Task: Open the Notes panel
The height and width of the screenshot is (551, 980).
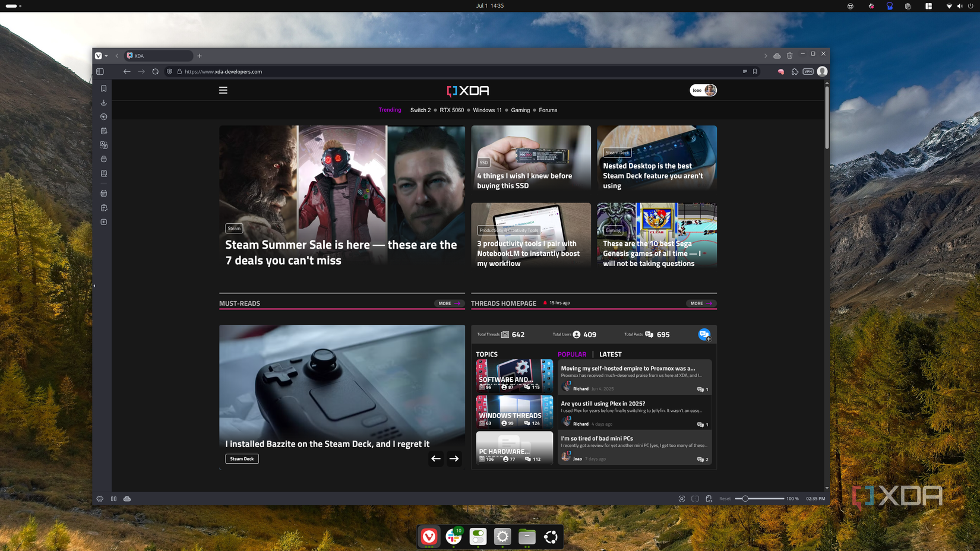Action: point(103,131)
